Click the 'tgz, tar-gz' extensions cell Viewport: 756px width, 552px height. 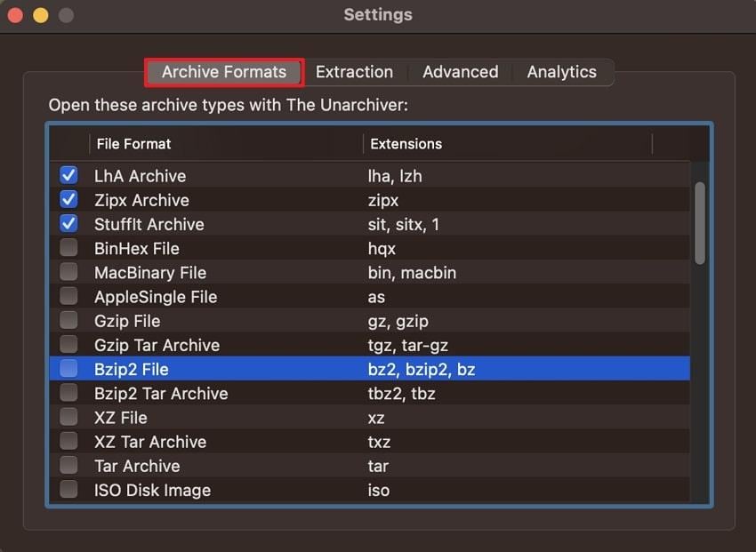(x=408, y=346)
